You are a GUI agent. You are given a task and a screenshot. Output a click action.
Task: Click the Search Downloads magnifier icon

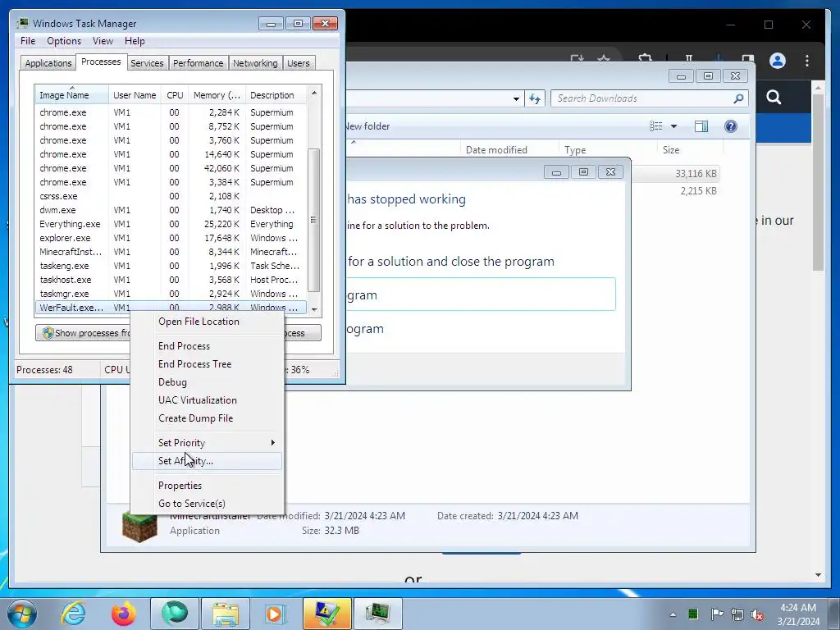738,98
